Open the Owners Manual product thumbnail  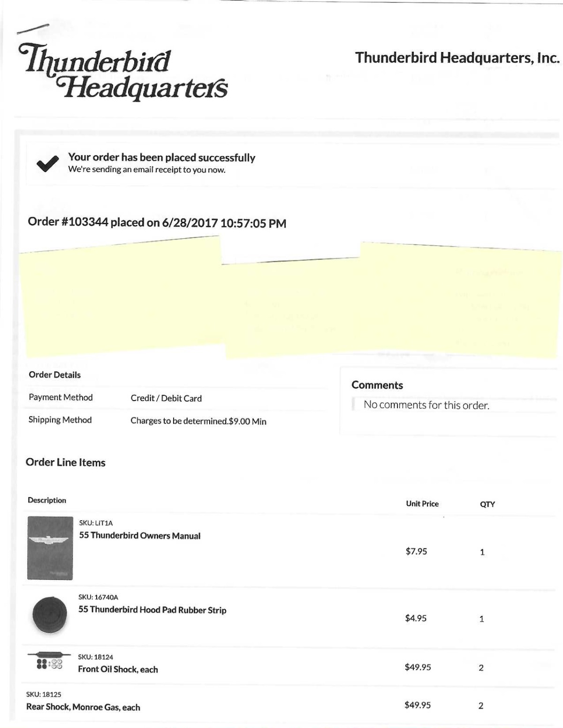tap(50, 548)
